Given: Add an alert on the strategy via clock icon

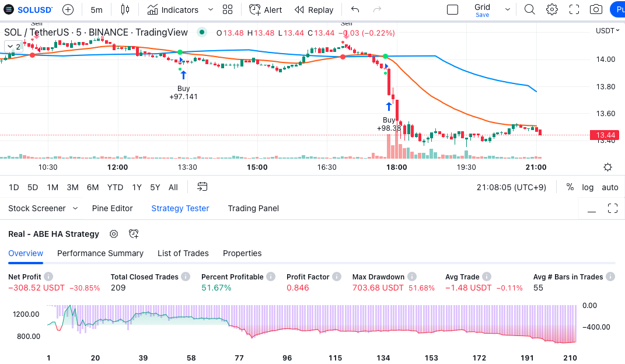Looking at the screenshot, I should (134, 234).
